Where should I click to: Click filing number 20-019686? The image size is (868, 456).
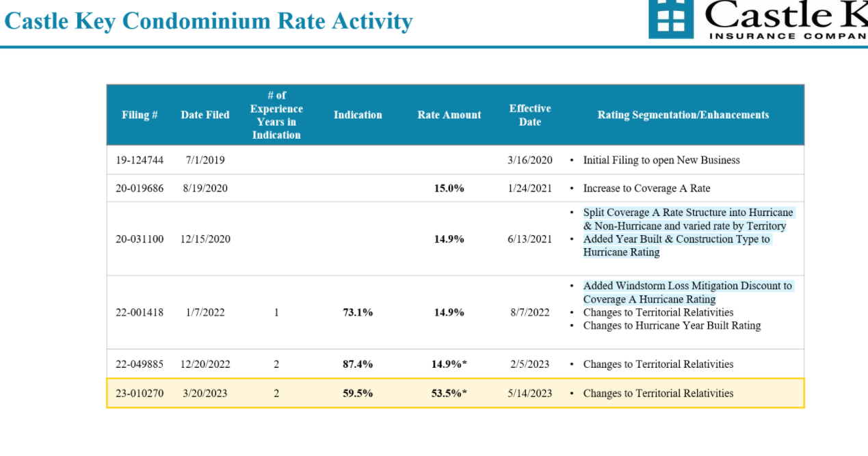[140, 188]
